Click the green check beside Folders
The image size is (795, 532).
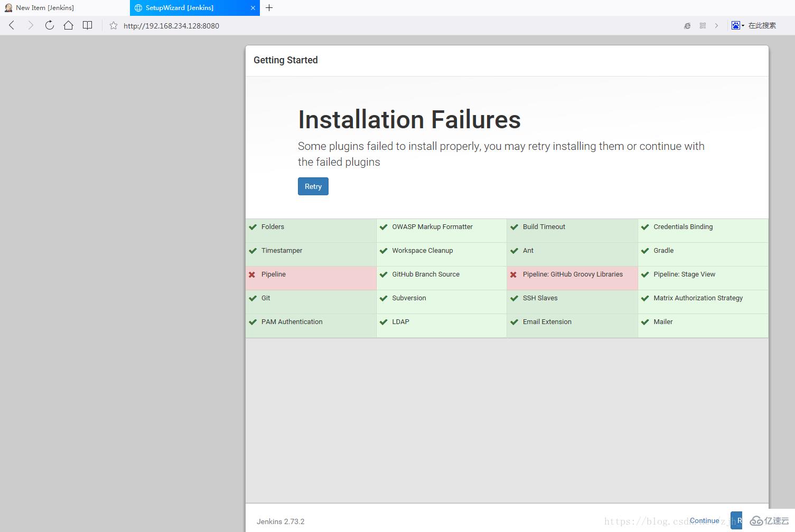252,227
